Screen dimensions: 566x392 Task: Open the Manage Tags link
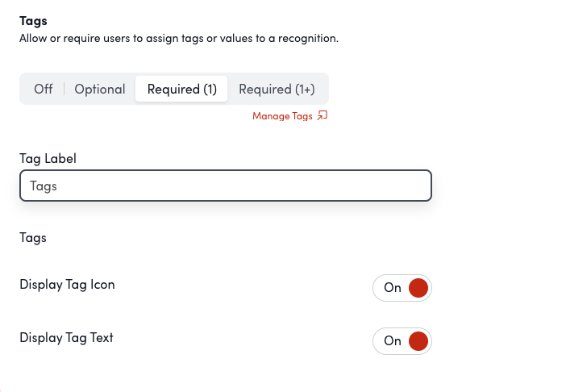[282, 116]
